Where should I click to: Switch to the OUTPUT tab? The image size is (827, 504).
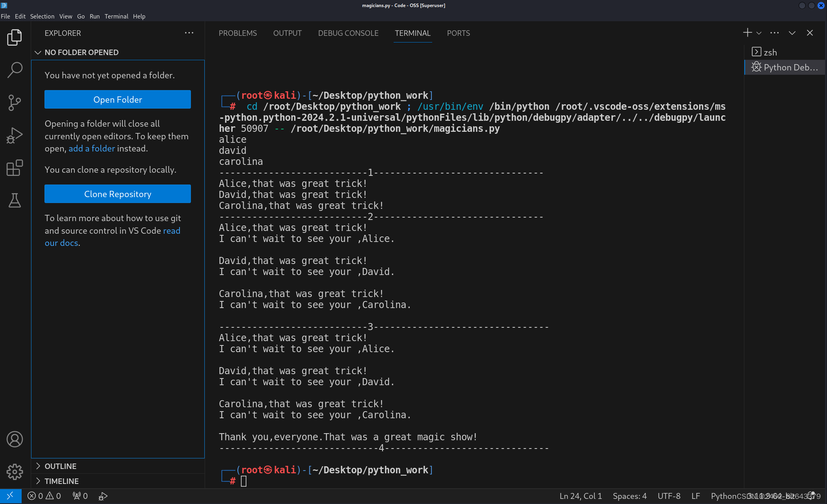click(x=287, y=33)
